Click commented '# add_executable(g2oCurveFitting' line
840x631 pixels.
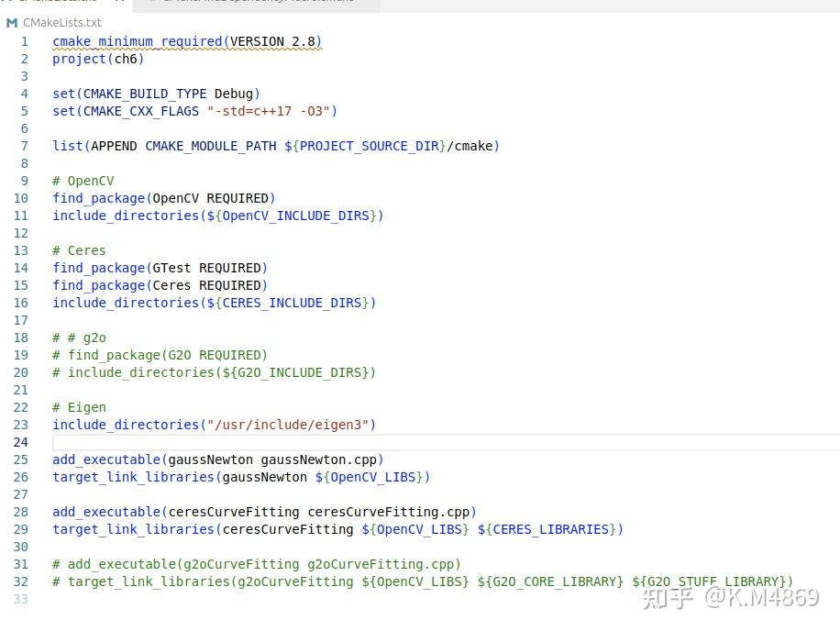point(257,565)
